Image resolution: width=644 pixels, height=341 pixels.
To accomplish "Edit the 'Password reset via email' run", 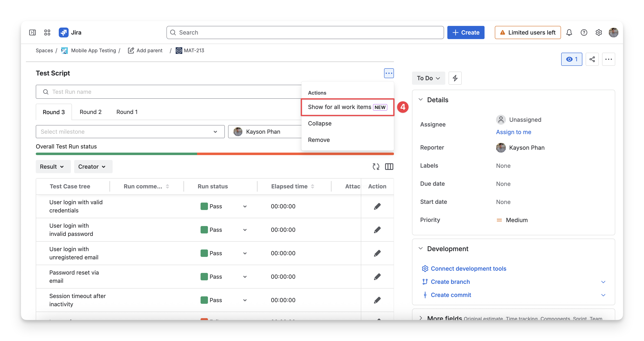I will (x=377, y=276).
